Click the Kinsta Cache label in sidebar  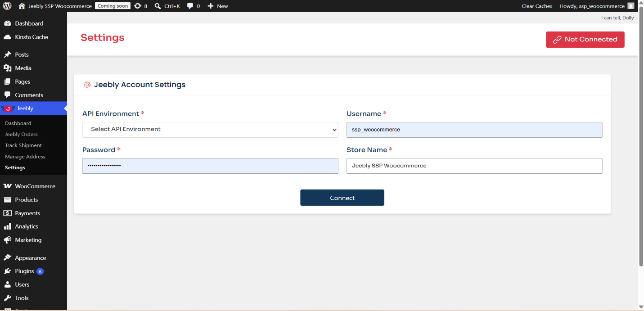point(32,37)
